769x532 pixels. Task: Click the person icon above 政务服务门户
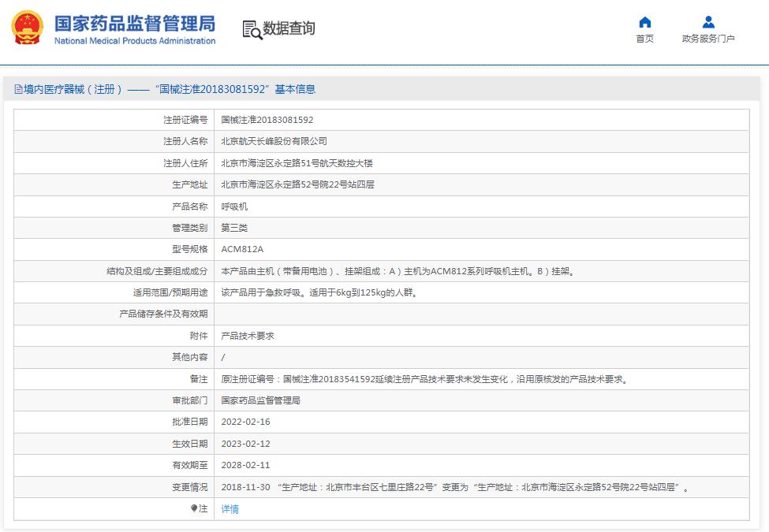pyautogui.click(x=708, y=23)
